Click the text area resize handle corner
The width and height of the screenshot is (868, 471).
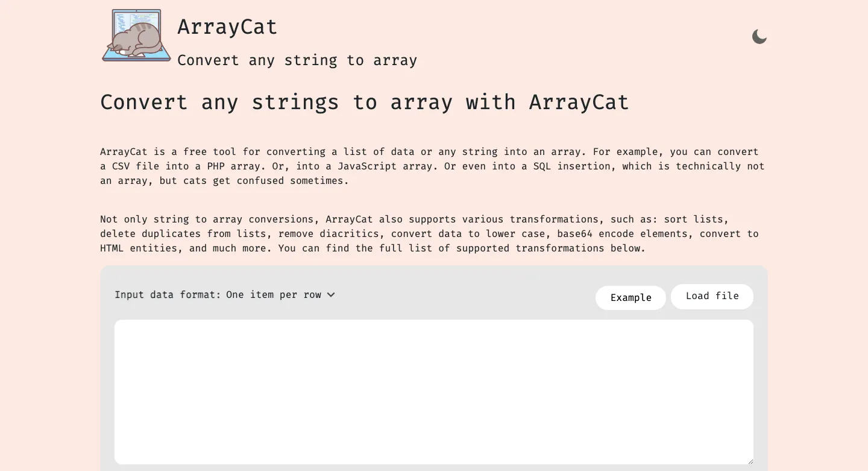pyautogui.click(x=750, y=461)
